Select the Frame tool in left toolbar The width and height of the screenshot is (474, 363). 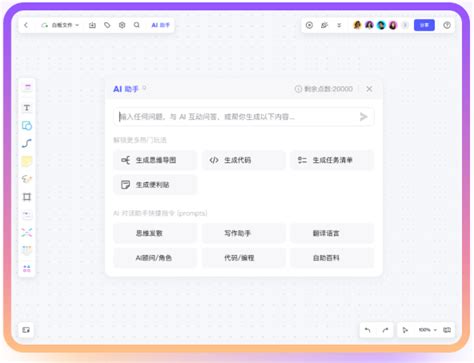pos(27,197)
